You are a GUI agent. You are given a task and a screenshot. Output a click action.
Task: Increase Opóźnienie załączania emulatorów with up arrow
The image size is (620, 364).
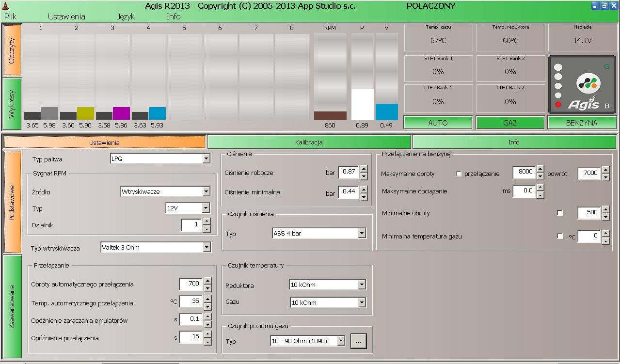pos(207,317)
